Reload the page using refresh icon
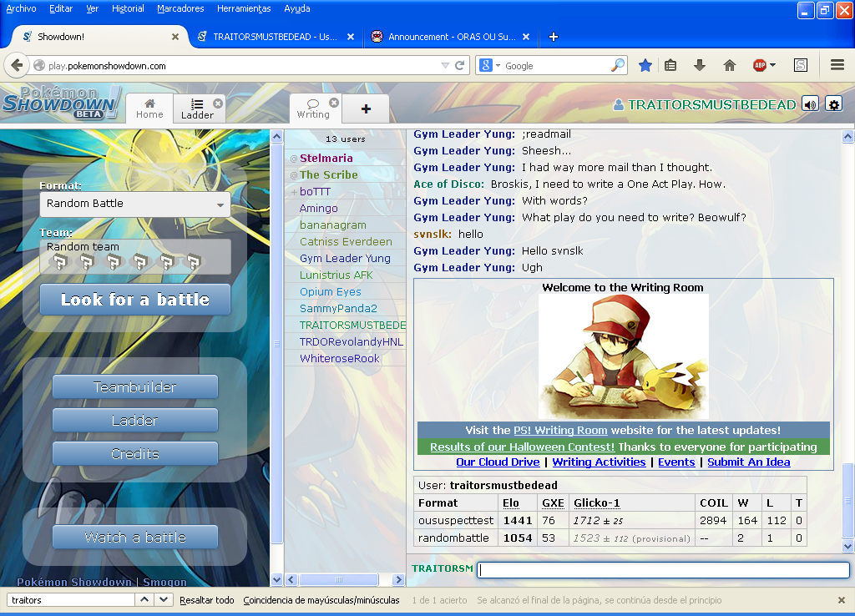This screenshot has width=855, height=616. (460, 65)
